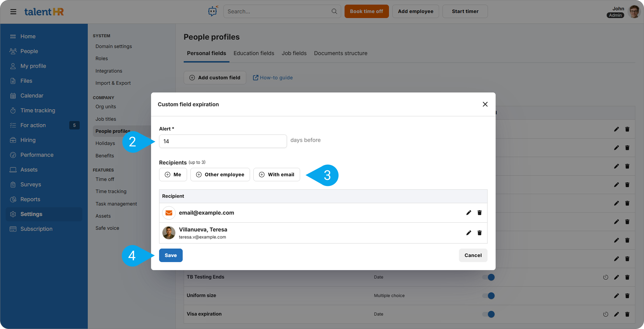644x329 pixels.
Task: Open the Documents structure tab
Action: coord(340,53)
